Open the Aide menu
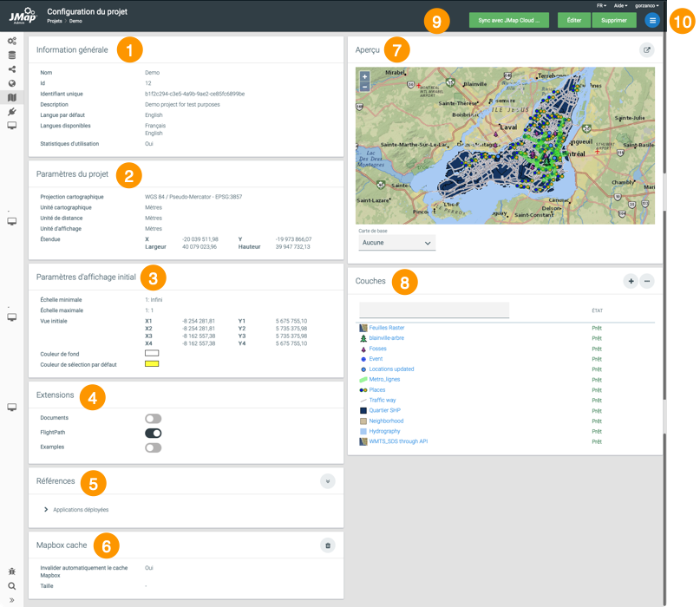This screenshot has height=607, width=700. click(x=621, y=5)
